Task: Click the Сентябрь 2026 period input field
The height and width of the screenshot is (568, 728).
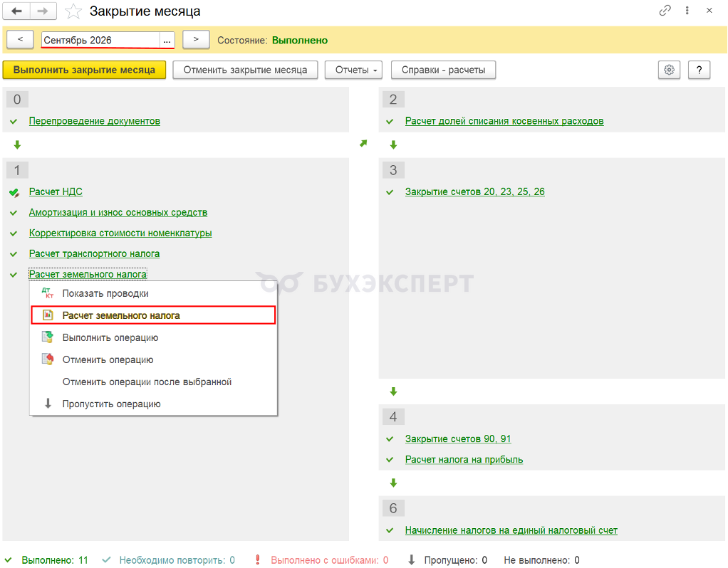Action: point(100,40)
